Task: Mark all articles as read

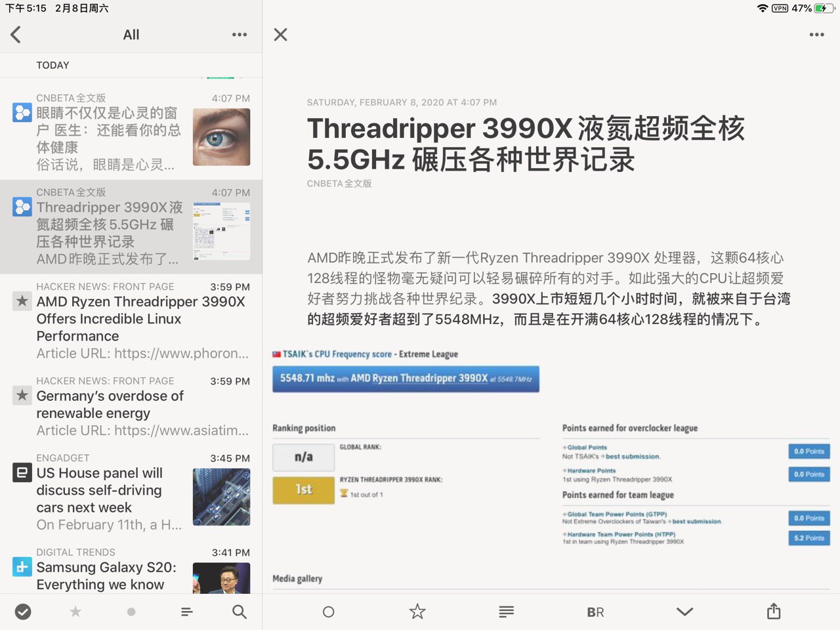Action: [x=23, y=612]
